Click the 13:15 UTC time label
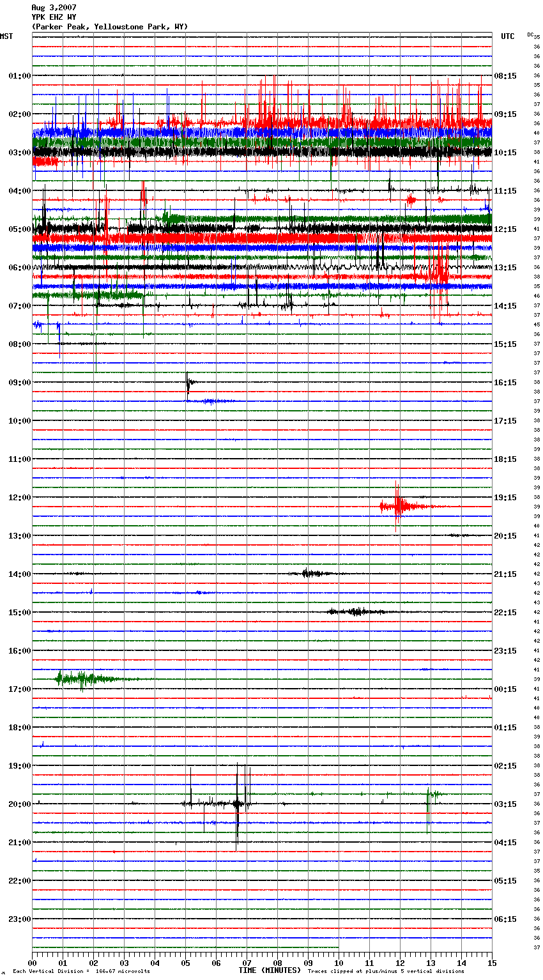The height and width of the screenshot is (980, 543). tap(505, 267)
